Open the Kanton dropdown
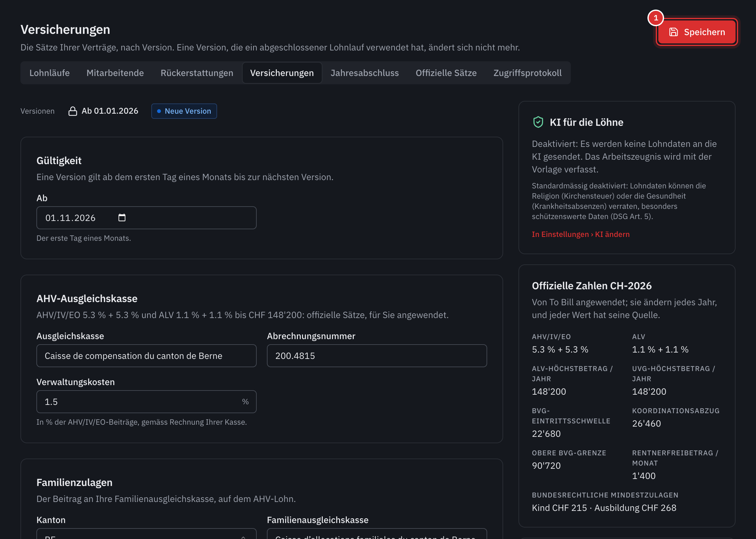Image resolution: width=756 pixels, height=539 pixels. click(x=146, y=534)
